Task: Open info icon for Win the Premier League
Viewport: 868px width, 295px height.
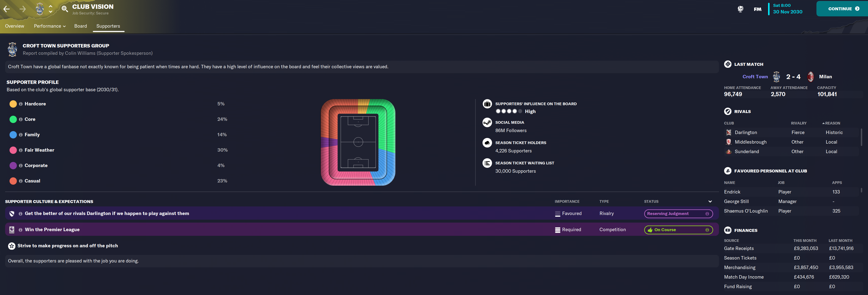Action: (21, 230)
